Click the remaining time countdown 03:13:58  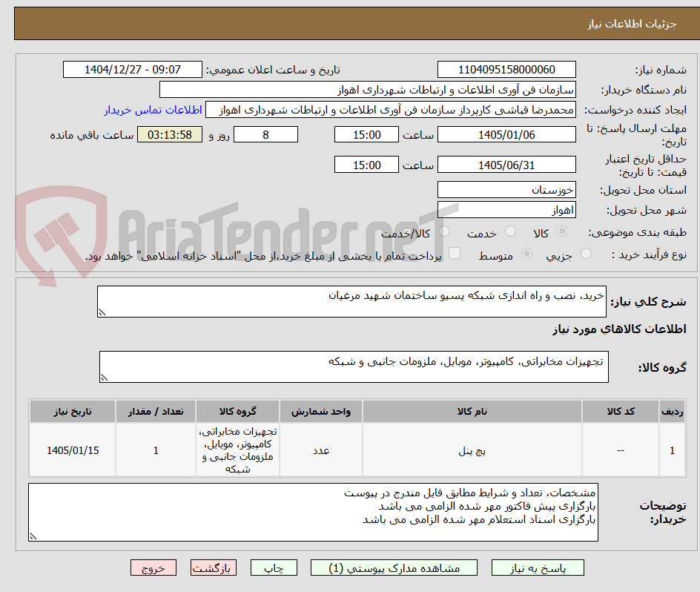click(x=170, y=134)
